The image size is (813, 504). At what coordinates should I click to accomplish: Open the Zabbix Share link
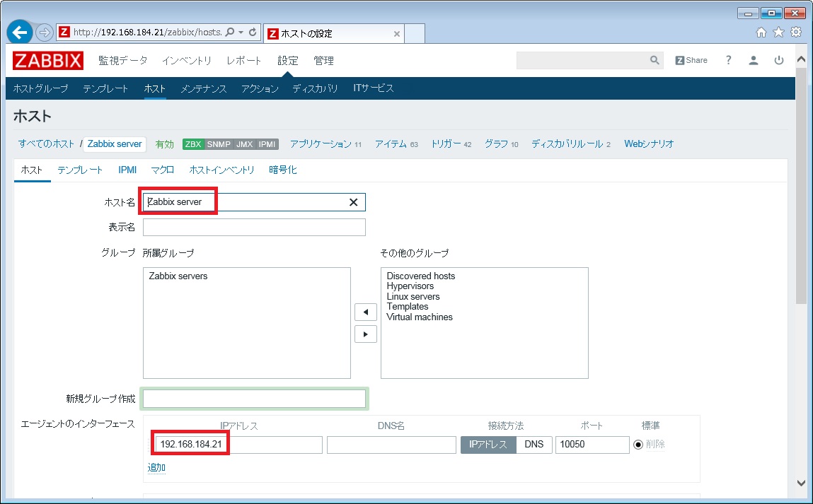pyautogui.click(x=691, y=60)
